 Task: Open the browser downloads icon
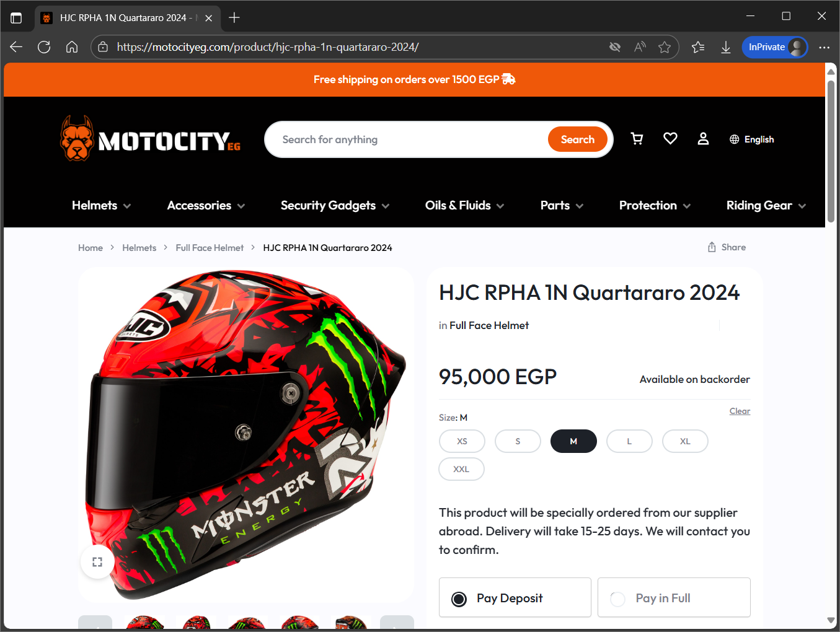pos(725,47)
